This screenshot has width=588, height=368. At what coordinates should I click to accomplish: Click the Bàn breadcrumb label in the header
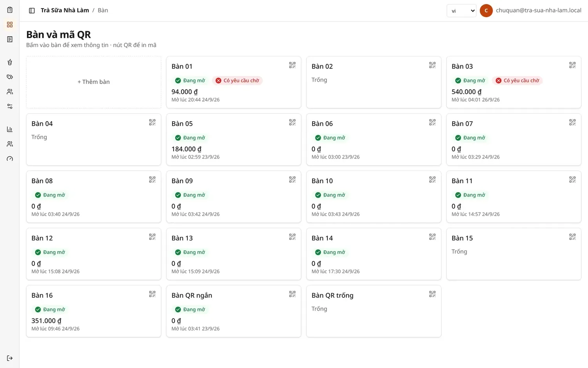[103, 10]
